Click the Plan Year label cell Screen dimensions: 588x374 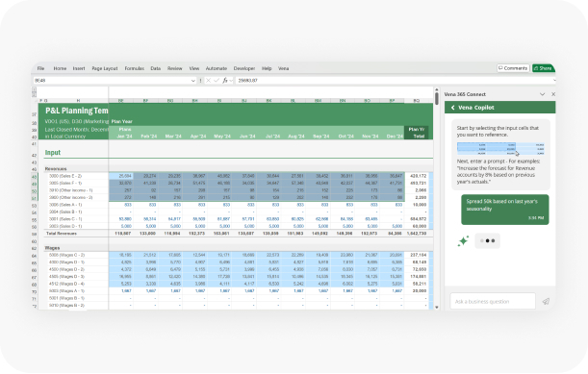pyautogui.click(x=122, y=121)
